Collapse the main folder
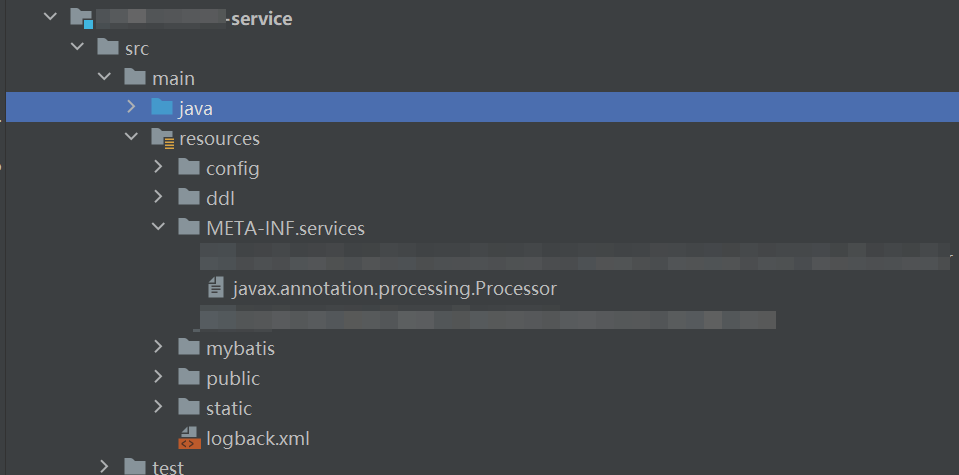The image size is (959, 475). point(104,78)
